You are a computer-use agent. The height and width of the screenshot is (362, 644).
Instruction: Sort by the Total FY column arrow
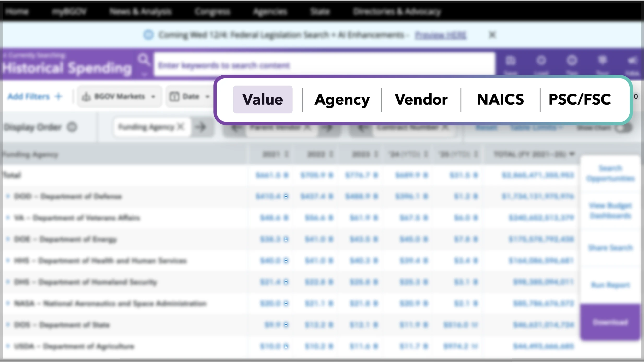pyautogui.click(x=572, y=154)
